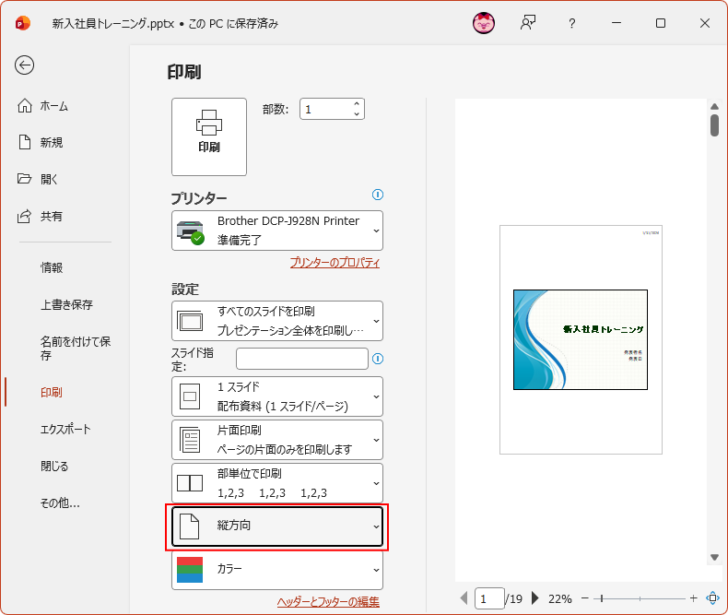Click the zoom out minus icon

click(x=585, y=598)
